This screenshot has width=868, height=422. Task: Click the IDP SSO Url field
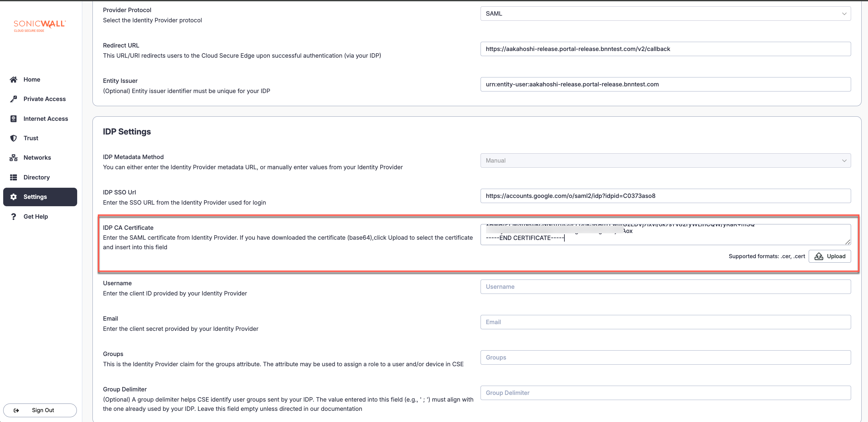point(665,196)
